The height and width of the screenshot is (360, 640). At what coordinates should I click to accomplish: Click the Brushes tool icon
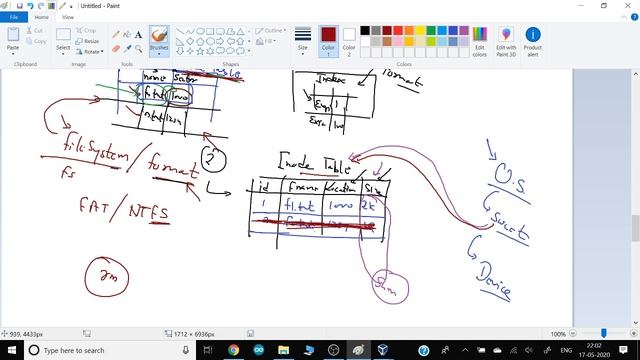pos(159,35)
